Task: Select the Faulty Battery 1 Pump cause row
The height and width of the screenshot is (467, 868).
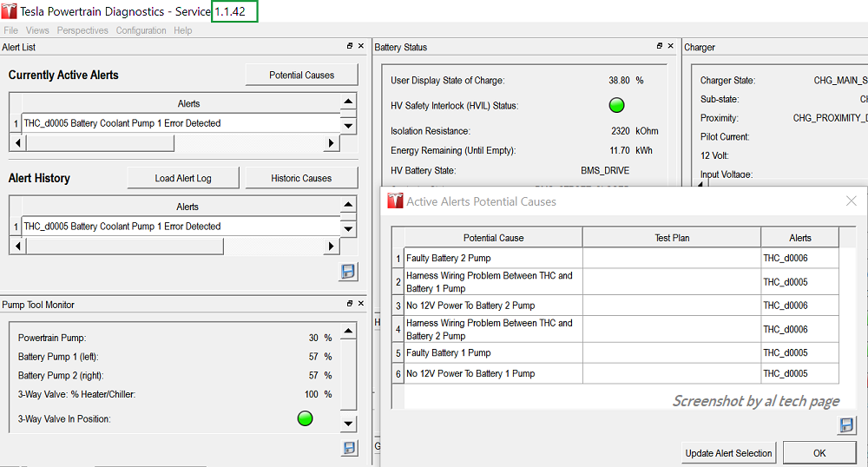Action: point(615,353)
